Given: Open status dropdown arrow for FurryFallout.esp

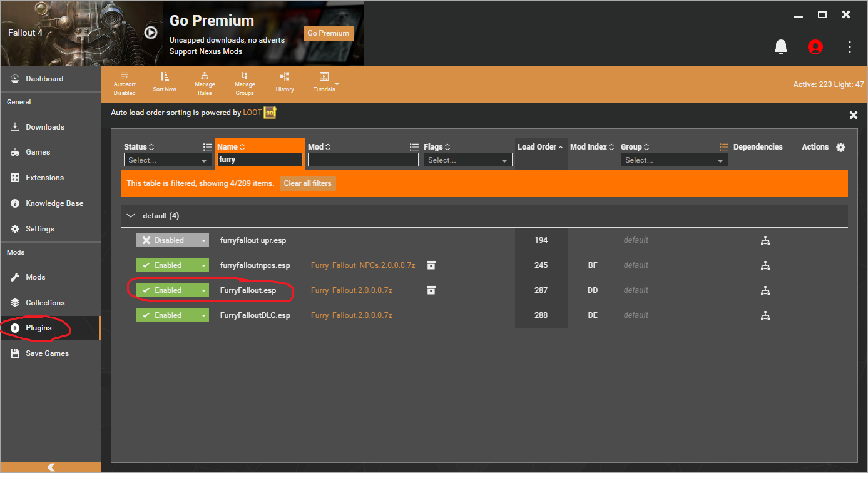Looking at the screenshot, I should [203, 290].
